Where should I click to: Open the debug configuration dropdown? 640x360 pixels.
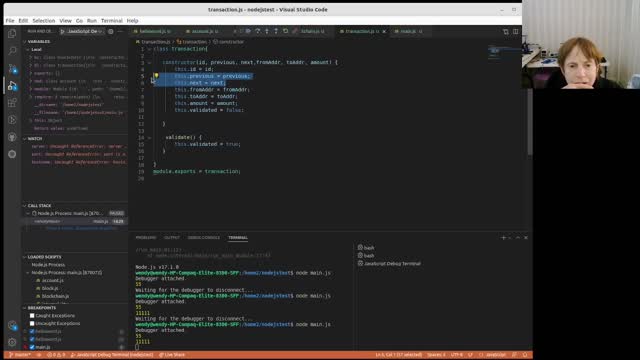tap(84, 31)
